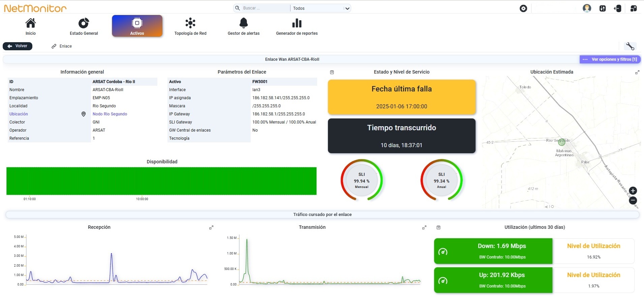Screen dimensions: 644x299
Task: Zoom out on the map
Action: (x=633, y=200)
